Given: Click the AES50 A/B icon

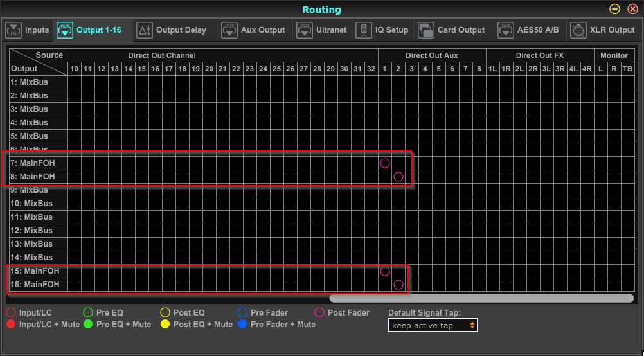Looking at the screenshot, I should click(505, 30).
